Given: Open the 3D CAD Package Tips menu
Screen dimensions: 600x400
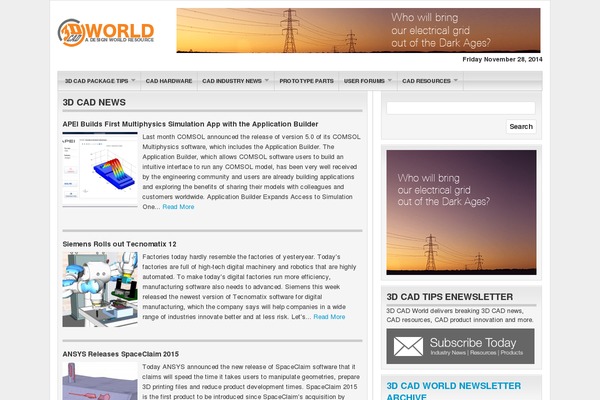Looking at the screenshot, I should coord(96,81).
